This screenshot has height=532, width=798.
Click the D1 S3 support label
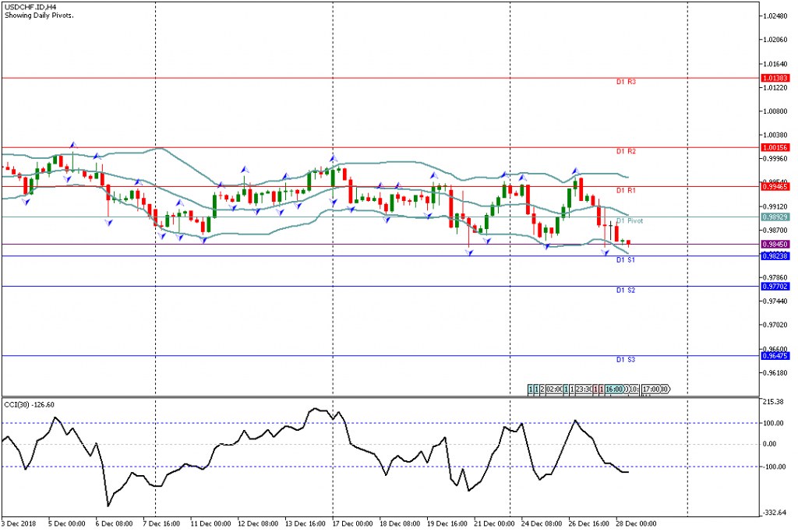coord(626,359)
